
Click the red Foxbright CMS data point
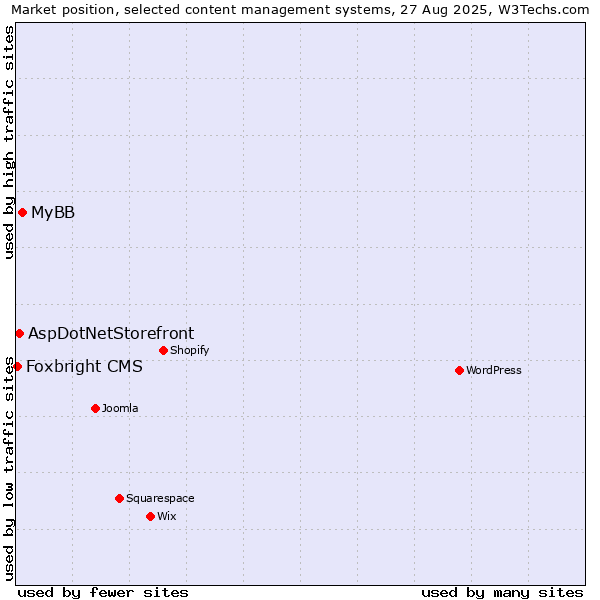click(17, 367)
